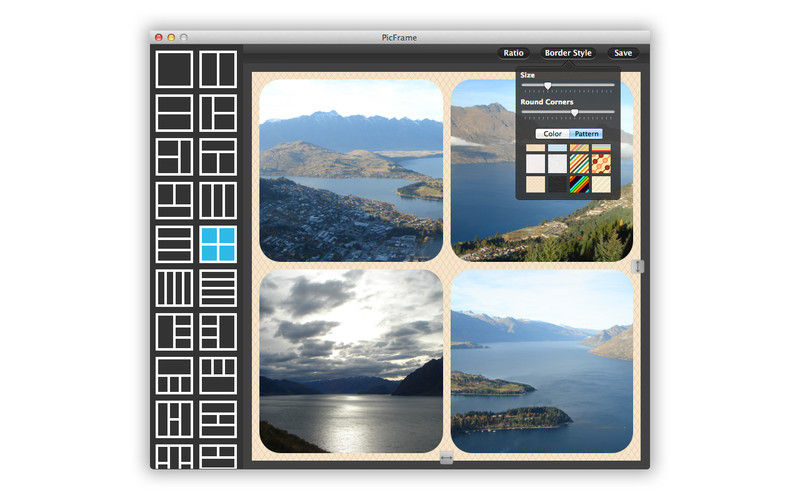Click the Border Style button
The image size is (800, 500).
click(x=568, y=53)
